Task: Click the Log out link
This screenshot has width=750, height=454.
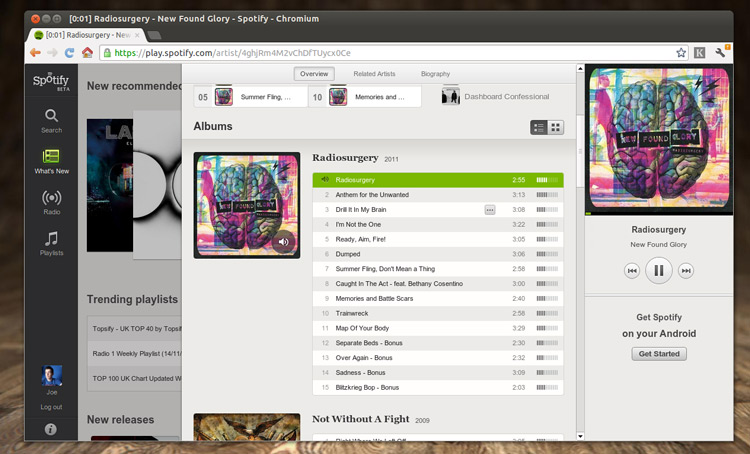Action: (x=51, y=407)
